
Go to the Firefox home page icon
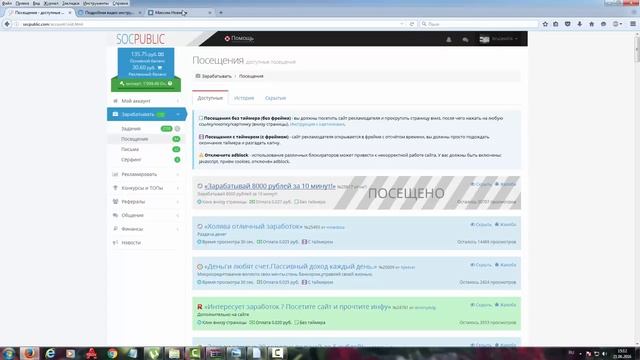tap(591, 24)
